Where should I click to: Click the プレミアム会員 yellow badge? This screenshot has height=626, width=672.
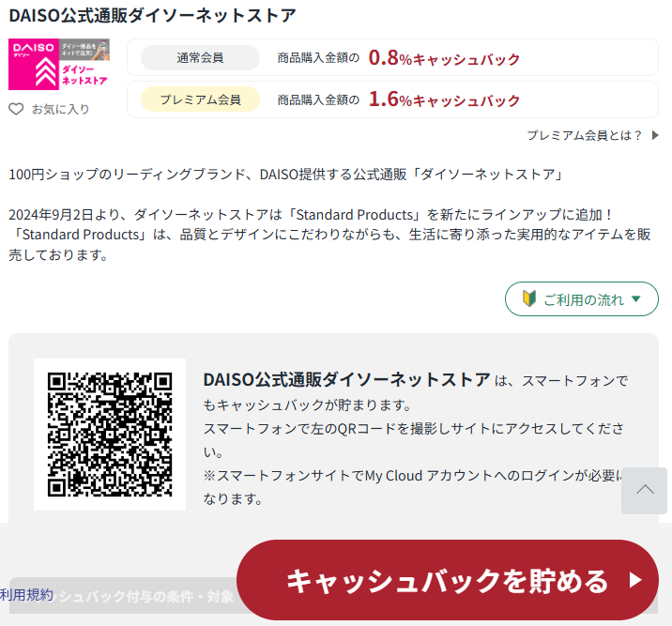[200, 99]
